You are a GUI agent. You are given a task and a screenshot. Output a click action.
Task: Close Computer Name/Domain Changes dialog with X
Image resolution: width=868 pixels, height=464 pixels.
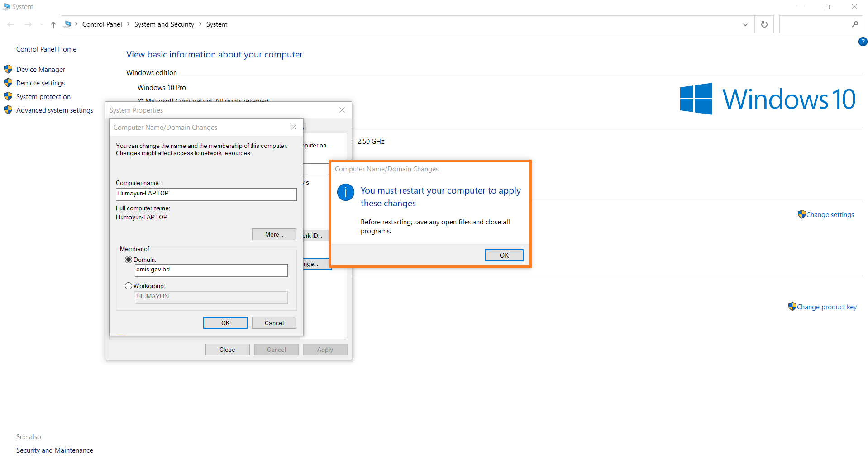point(294,127)
